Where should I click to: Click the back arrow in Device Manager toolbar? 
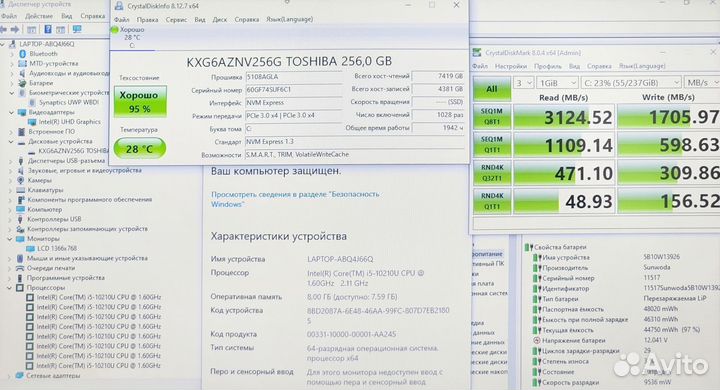4,29
